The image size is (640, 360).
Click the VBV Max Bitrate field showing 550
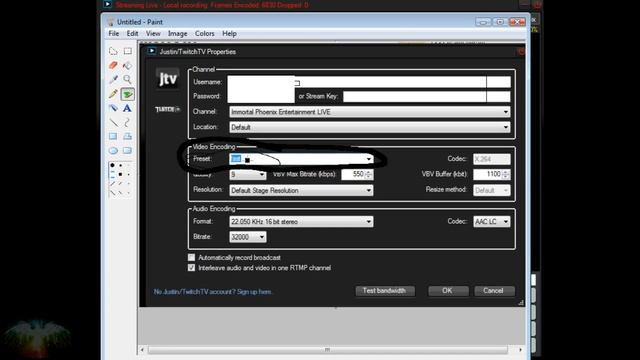click(x=353, y=174)
